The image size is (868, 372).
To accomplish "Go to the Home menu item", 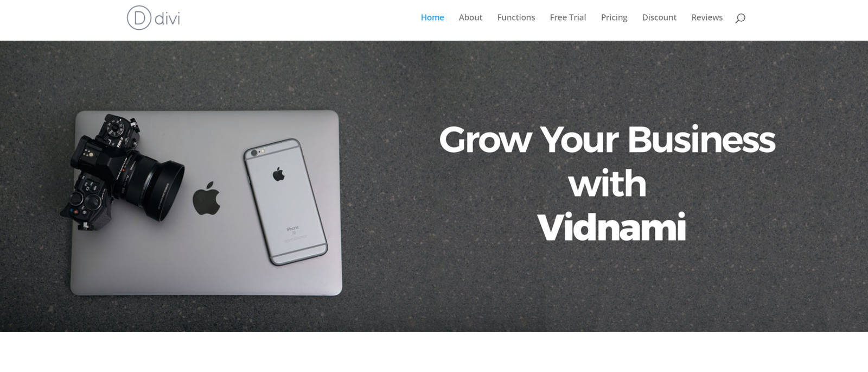I will point(432,17).
